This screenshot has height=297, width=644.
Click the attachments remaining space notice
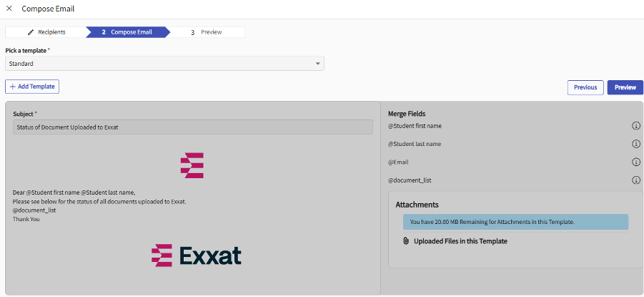point(515,222)
